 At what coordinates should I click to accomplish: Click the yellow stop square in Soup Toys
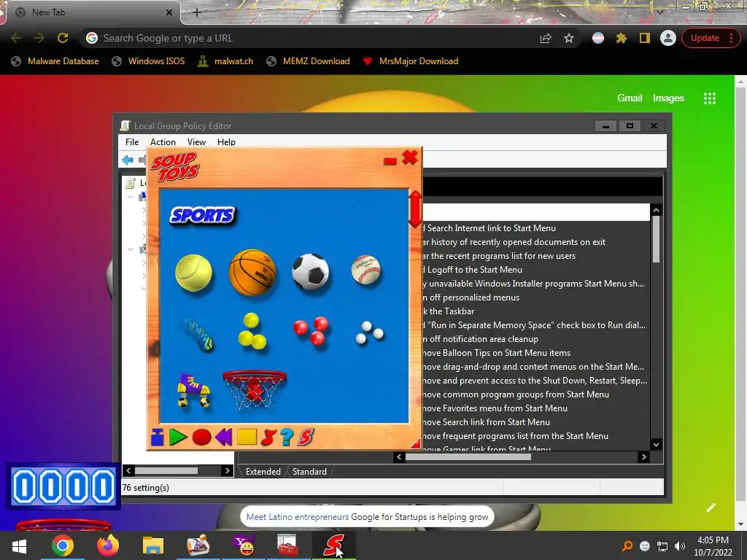coord(247,437)
